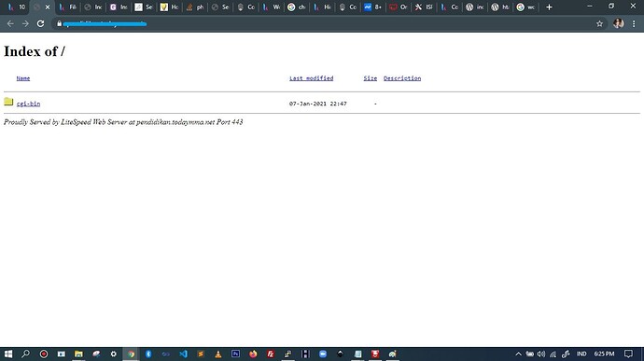Image resolution: width=644 pixels, height=361 pixels.
Task: Switch to the first tab labeled 10
Action: 17,7
